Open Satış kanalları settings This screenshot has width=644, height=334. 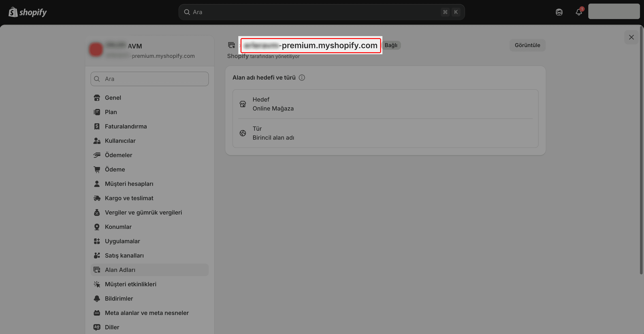[124, 256]
